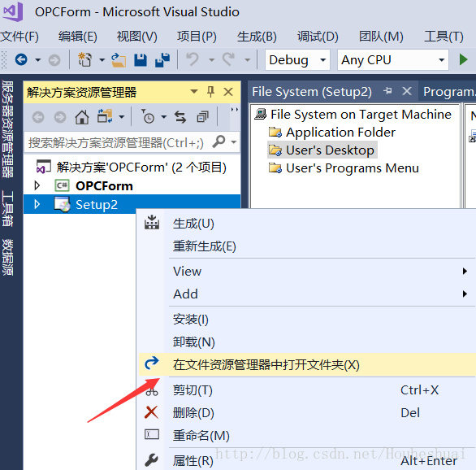
Task: Expand the Setup2 project node
Action: [37, 204]
